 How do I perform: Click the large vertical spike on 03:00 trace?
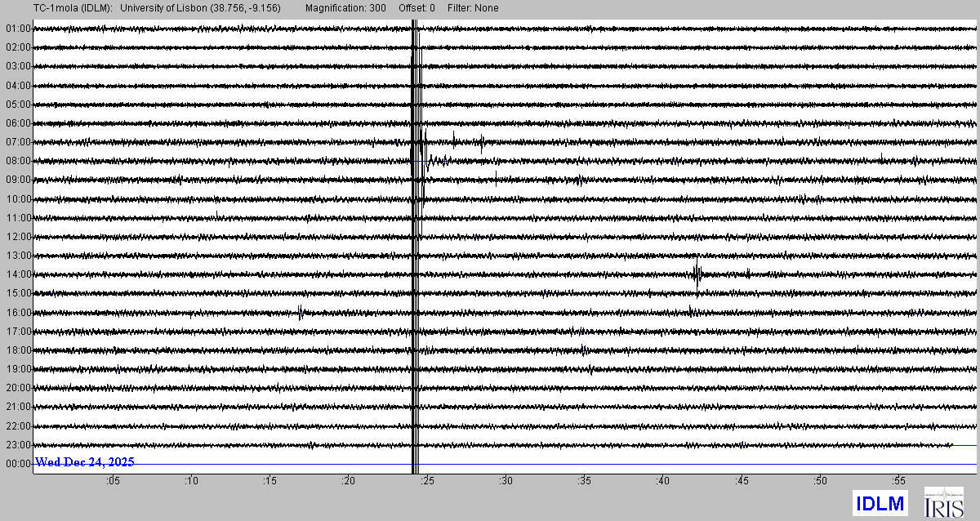(415, 66)
